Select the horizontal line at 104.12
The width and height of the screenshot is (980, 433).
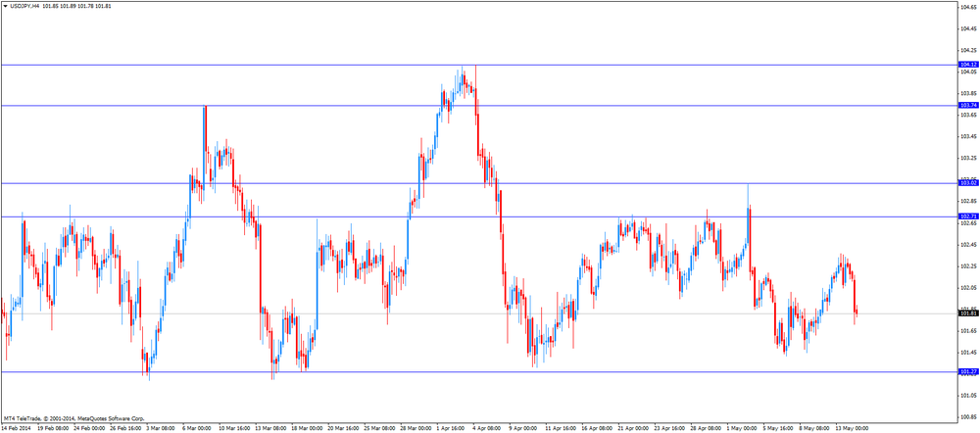(478, 65)
